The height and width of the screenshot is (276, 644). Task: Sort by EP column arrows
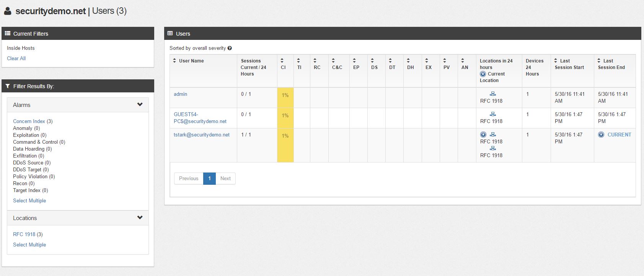(354, 61)
